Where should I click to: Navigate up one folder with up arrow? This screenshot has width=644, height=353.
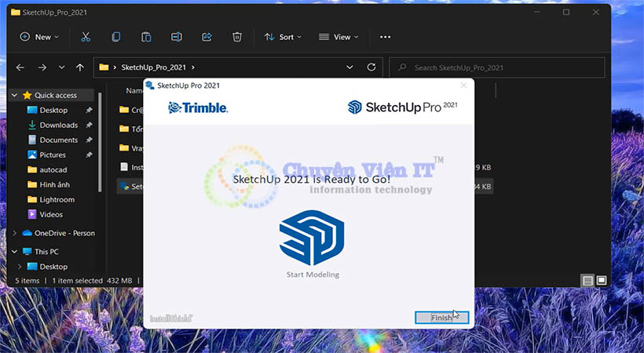pos(80,67)
